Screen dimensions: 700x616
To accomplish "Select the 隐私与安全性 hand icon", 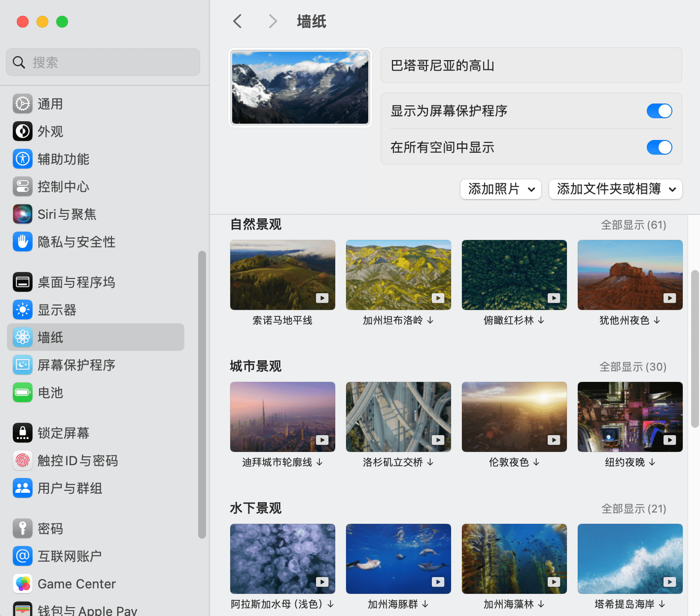I will 23,242.
